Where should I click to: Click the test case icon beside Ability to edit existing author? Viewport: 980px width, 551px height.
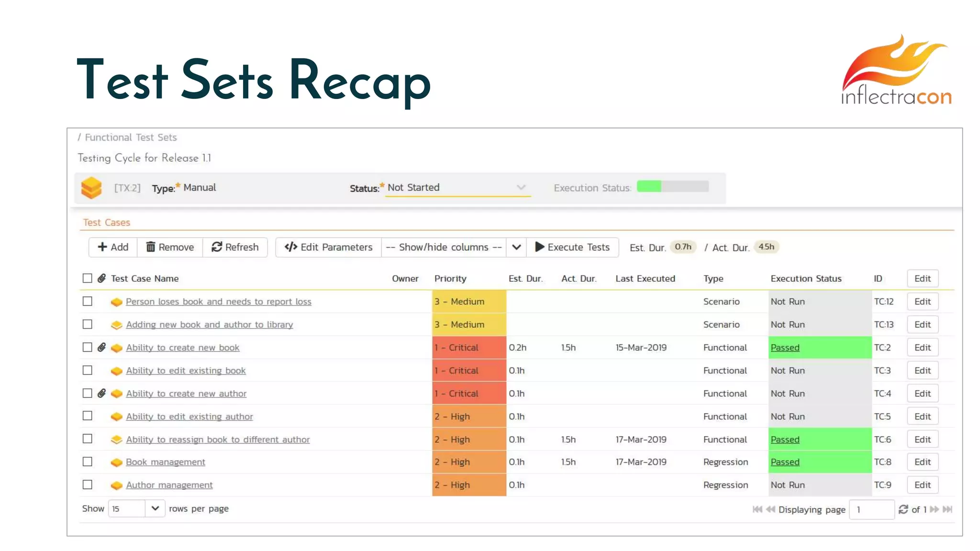116,417
